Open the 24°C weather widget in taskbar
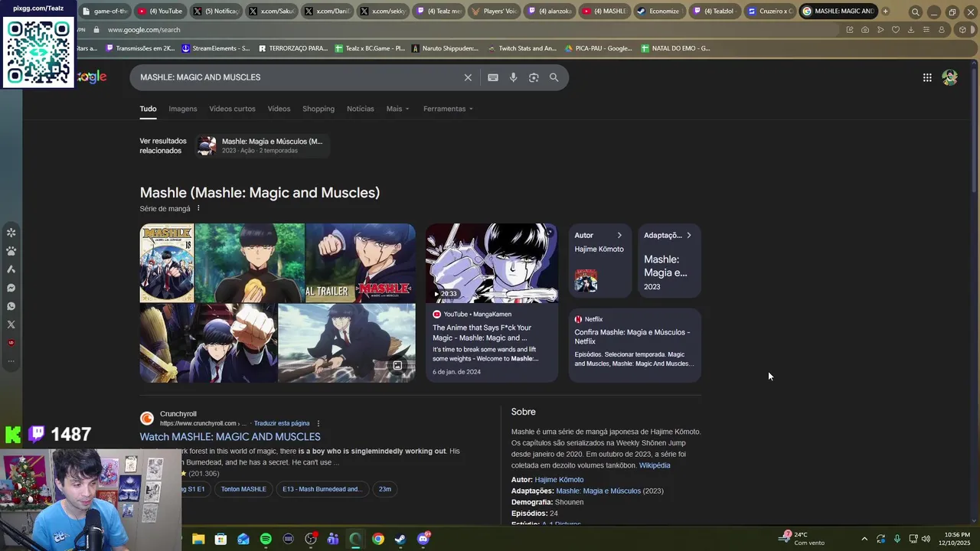 pyautogui.click(x=802, y=539)
